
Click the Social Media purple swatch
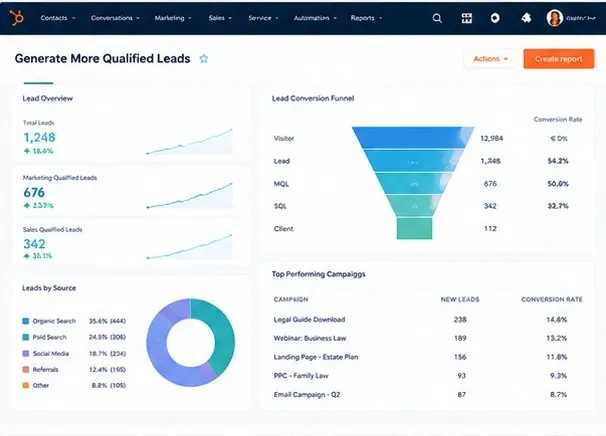tap(26, 353)
